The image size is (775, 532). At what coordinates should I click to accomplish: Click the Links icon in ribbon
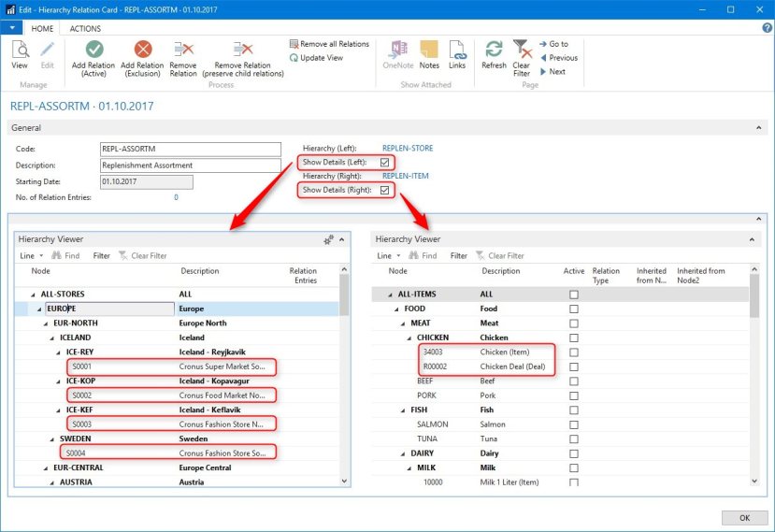coord(457,50)
